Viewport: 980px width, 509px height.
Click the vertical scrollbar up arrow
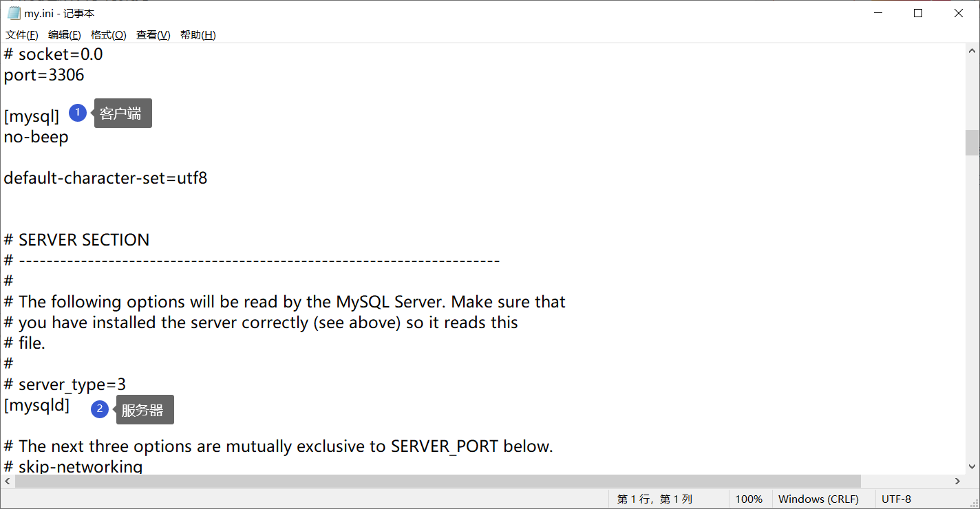tap(972, 51)
